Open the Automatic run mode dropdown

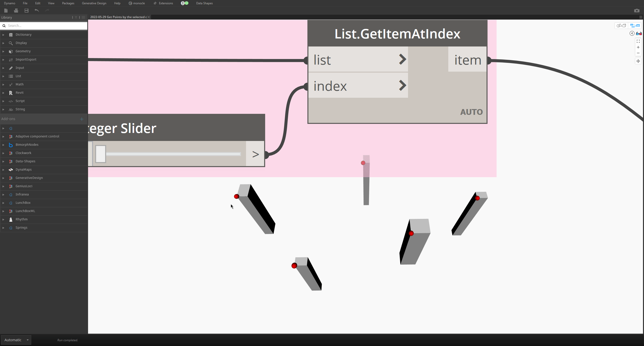tap(27, 340)
